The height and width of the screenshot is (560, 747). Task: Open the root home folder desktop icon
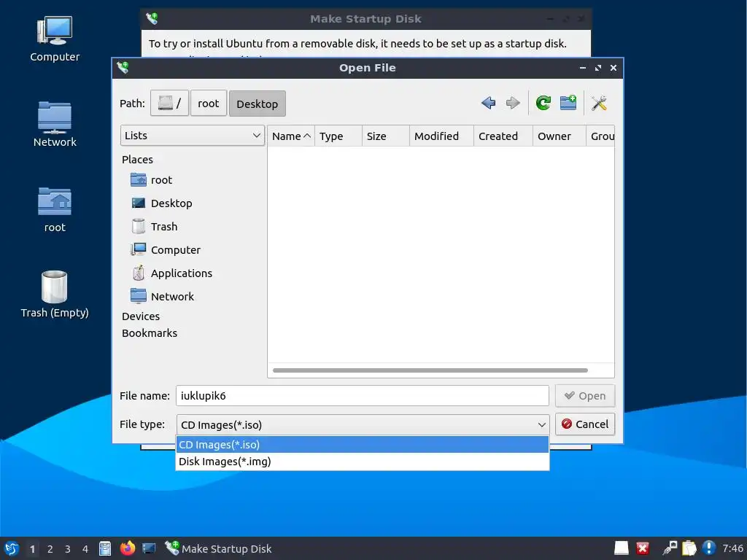coord(55,209)
